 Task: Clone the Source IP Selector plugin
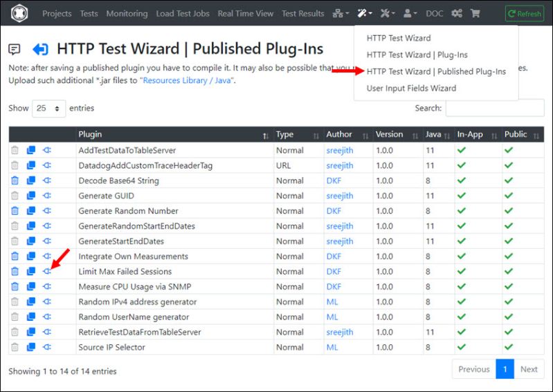coord(31,347)
